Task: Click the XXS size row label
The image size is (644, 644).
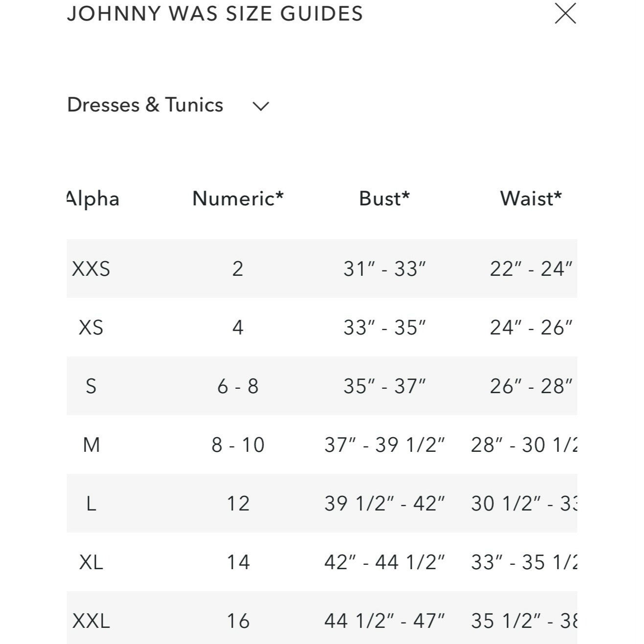Action: (x=91, y=269)
